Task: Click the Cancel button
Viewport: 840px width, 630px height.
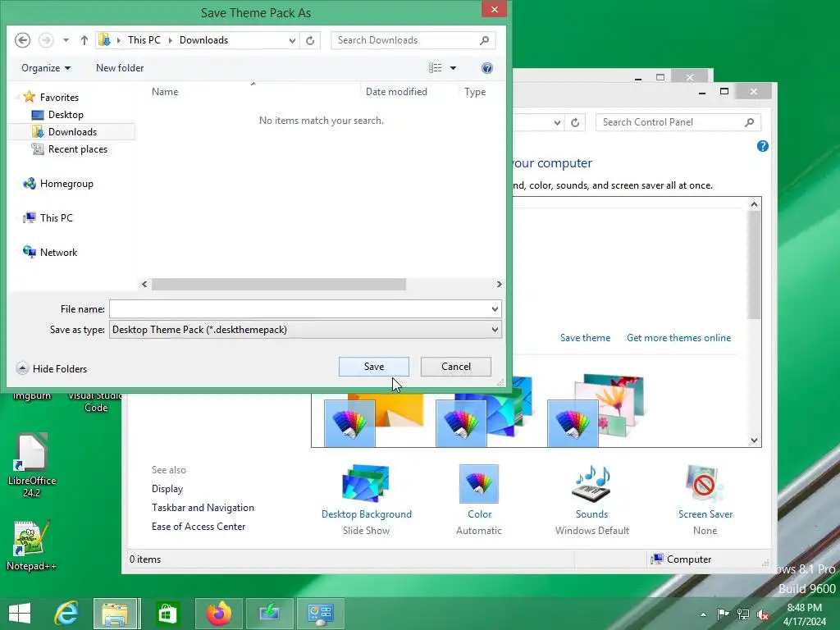Action: pyautogui.click(x=456, y=367)
